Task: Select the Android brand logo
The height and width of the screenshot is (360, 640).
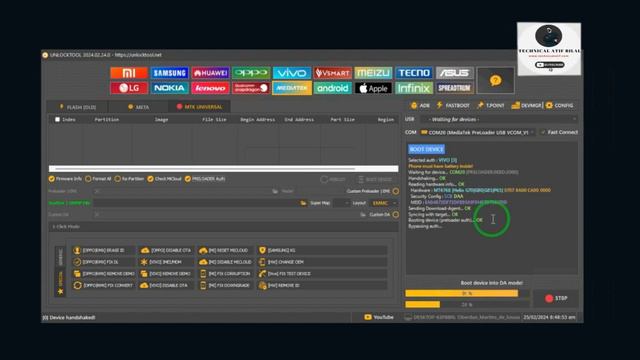Action: 333,88
